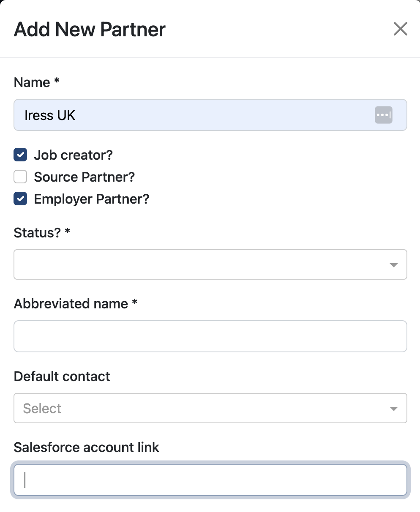Image resolution: width=420 pixels, height=512 pixels.
Task: Click the autofill icon in the Name field
Action: 383,115
